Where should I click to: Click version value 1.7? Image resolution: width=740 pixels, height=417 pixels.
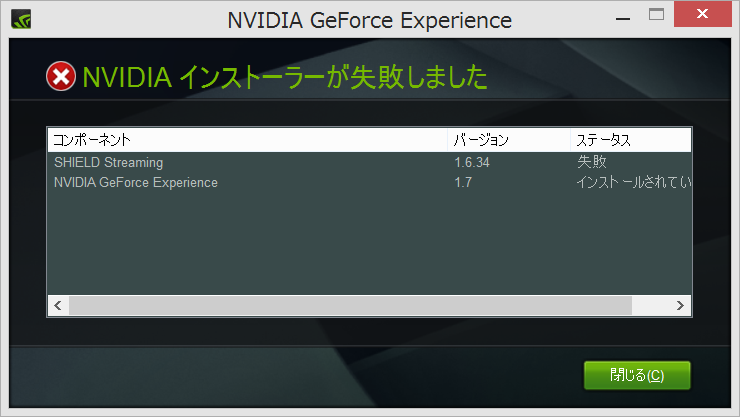(463, 183)
